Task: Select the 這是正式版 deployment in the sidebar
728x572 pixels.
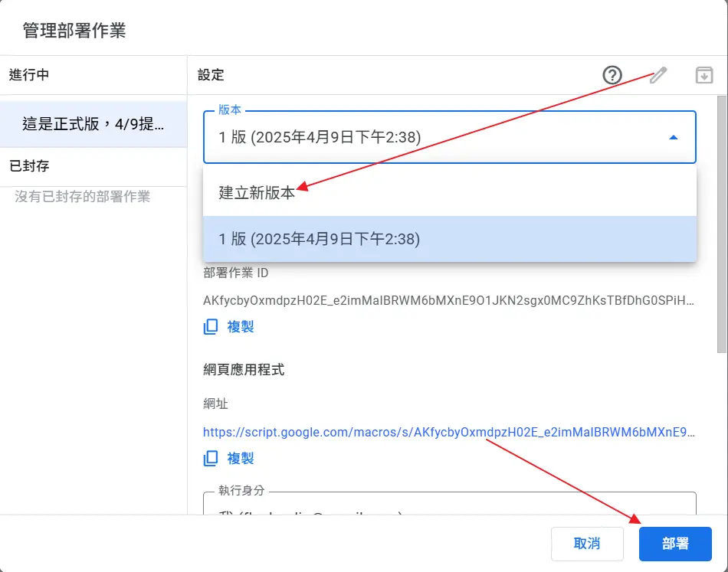Action: point(93,124)
